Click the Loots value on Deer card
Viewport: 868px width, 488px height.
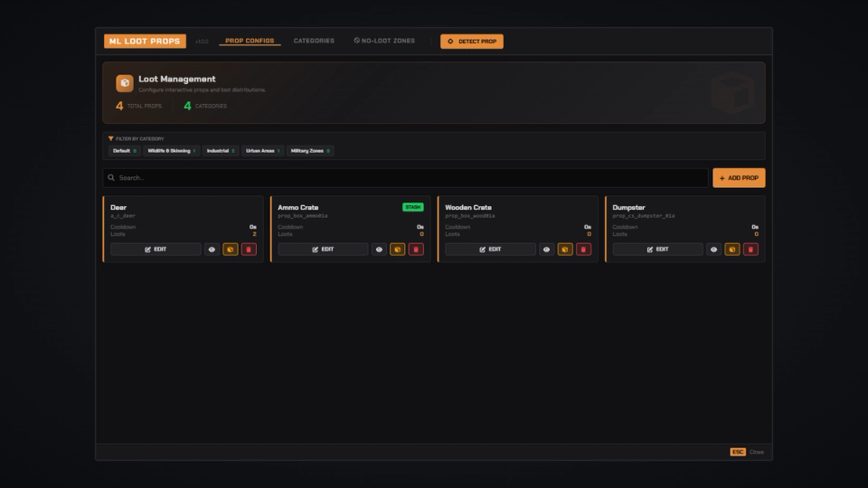tap(255, 234)
